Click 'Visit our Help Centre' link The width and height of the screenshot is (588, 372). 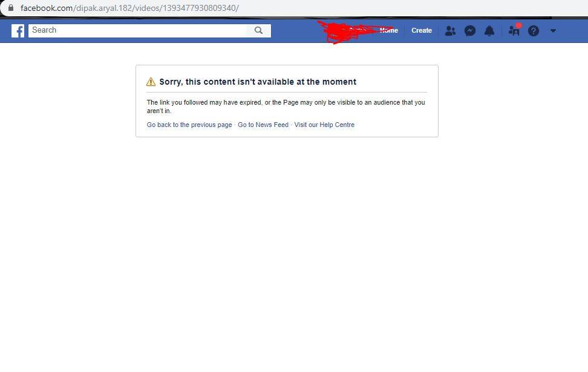pyautogui.click(x=324, y=125)
